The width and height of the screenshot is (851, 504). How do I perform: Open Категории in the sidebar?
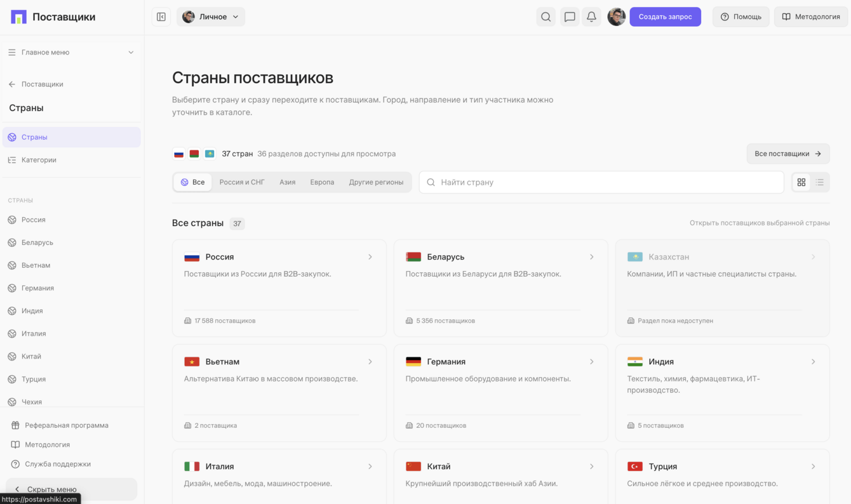click(x=72, y=160)
